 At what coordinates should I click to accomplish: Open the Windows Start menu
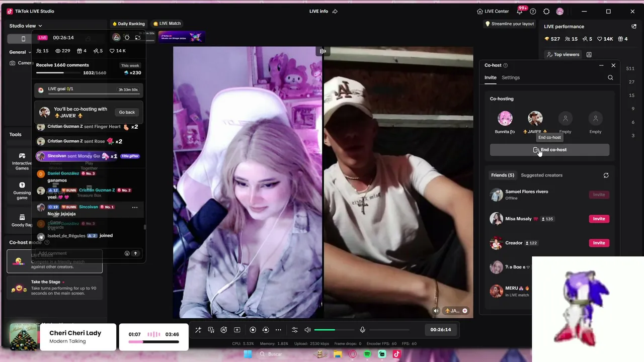pyautogui.click(x=248, y=354)
